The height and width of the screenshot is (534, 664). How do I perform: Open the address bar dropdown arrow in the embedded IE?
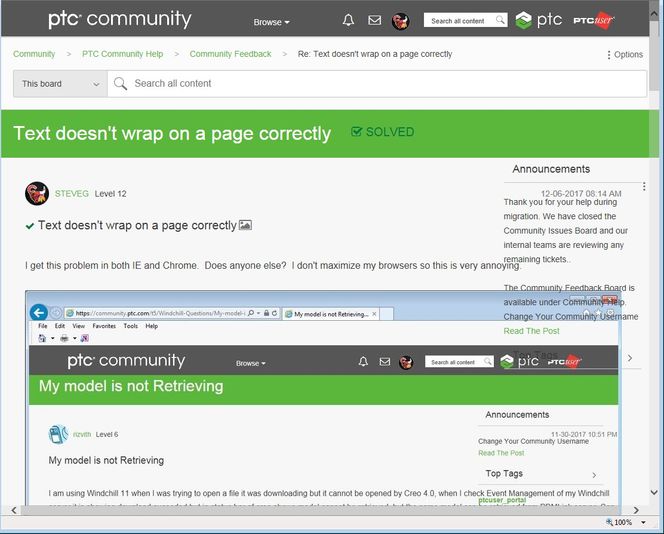click(258, 313)
